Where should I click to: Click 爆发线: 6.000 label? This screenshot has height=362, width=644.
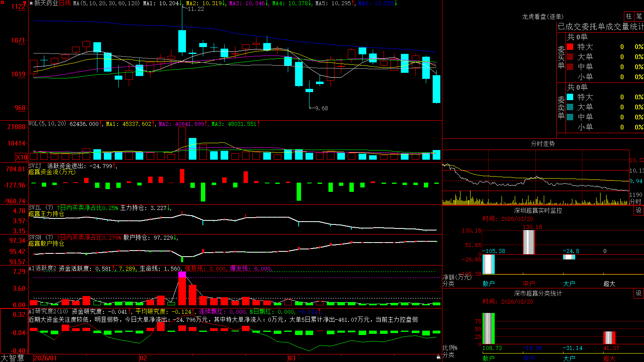click(251, 268)
